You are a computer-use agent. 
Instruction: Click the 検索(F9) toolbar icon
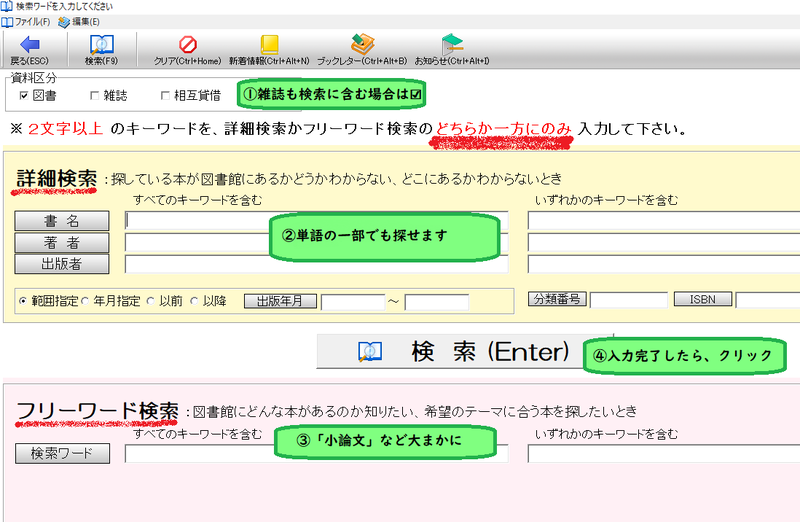tap(101, 44)
